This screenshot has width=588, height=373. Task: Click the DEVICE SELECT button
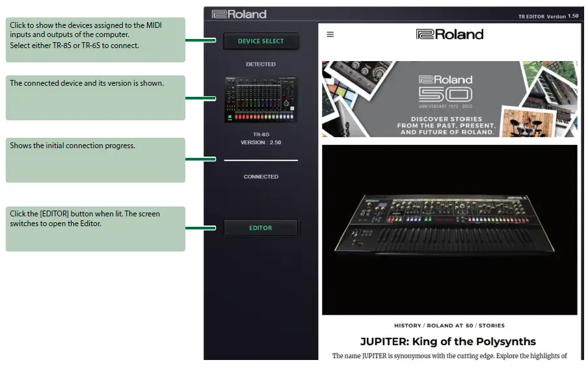pos(261,41)
